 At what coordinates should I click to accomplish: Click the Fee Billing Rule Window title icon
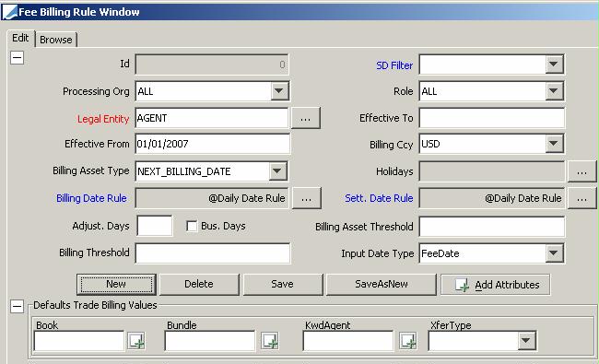tap(9, 12)
